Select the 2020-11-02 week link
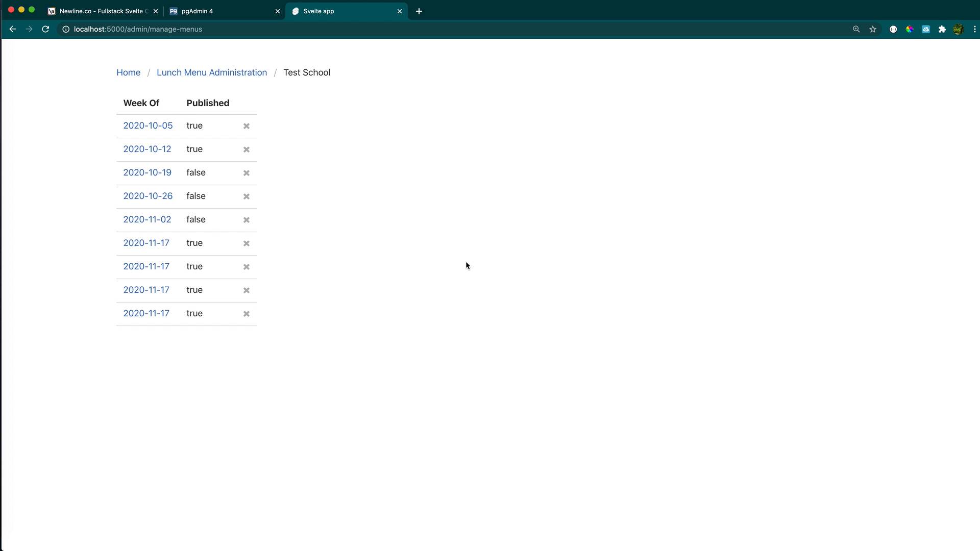980x551 pixels. 147,219
